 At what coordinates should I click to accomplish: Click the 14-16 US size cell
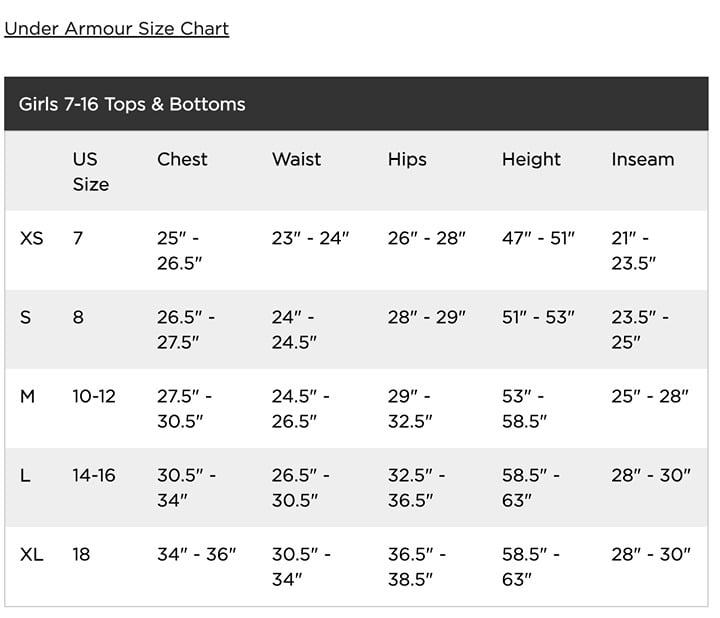[x=94, y=475]
